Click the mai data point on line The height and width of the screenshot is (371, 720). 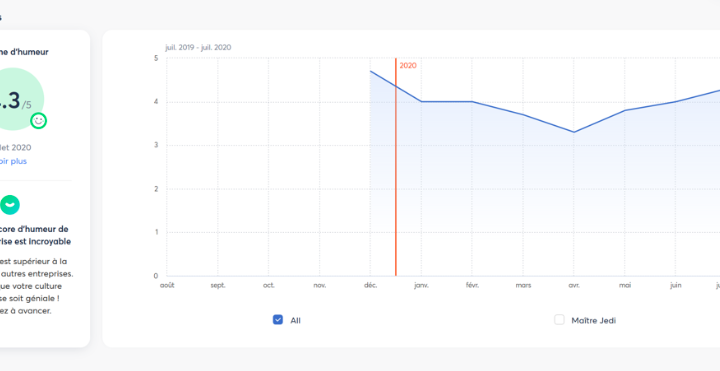624,110
